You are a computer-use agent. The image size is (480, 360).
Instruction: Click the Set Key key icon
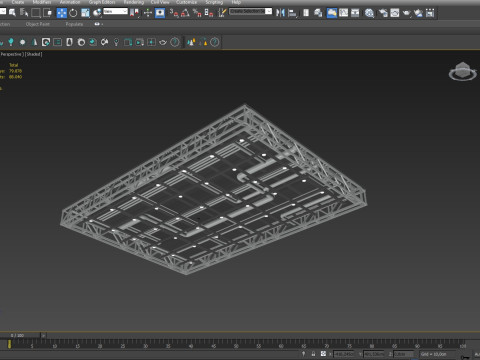[x=465, y=357]
